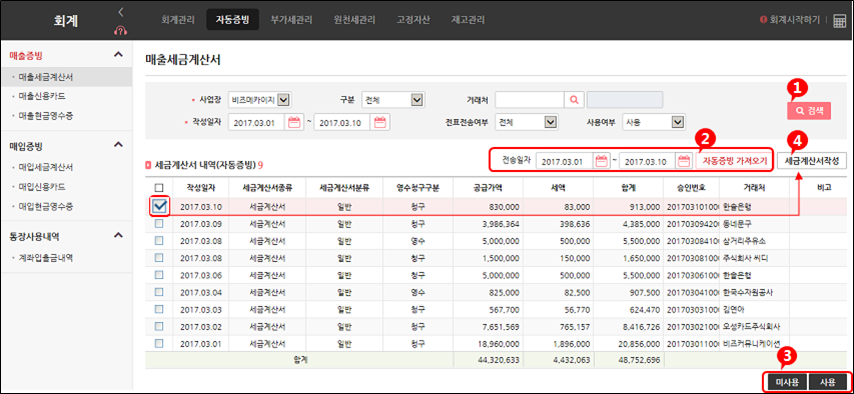Click the red 검색 button
This screenshot has height=394, width=854.
pos(809,110)
